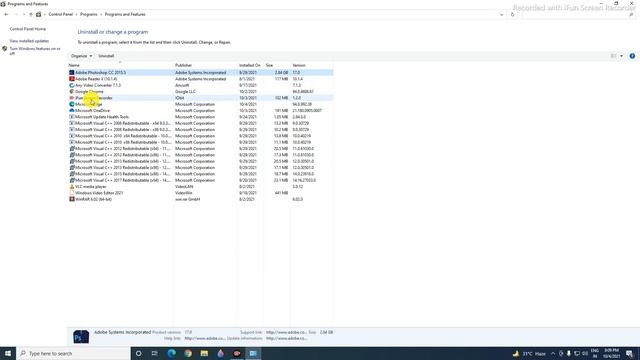
Task: Open Control Panel Home link
Action: [x=28, y=29]
